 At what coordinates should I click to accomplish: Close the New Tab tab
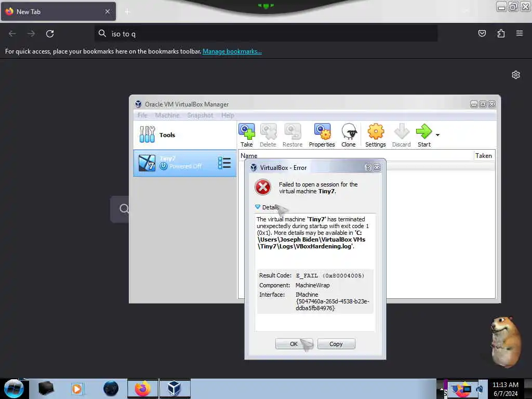click(x=107, y=11)
